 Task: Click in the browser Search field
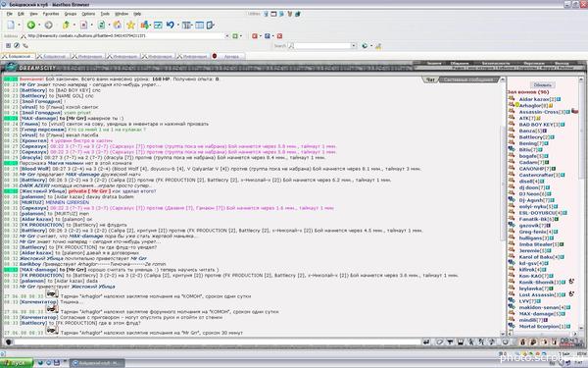[322, 46]
